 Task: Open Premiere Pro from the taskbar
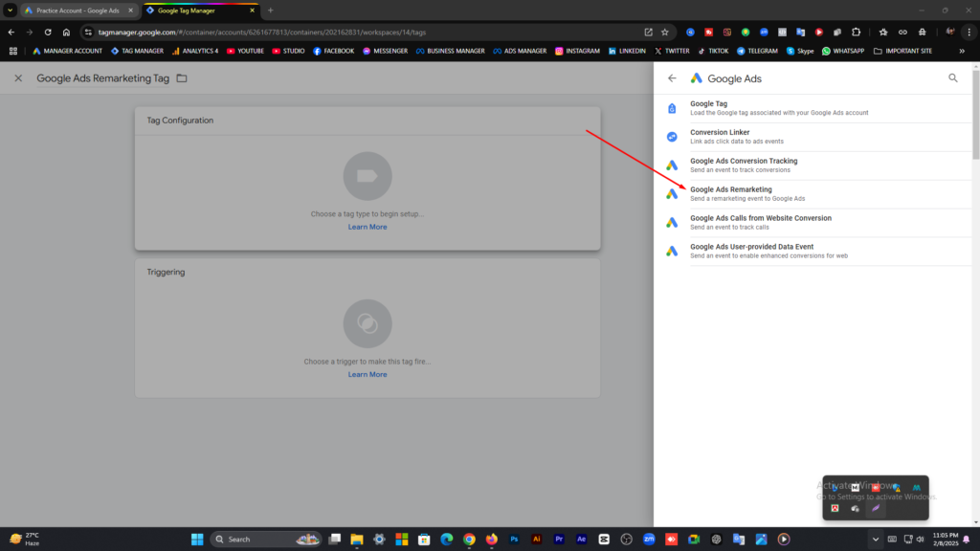pyautogui.click(x=559, y=540)
